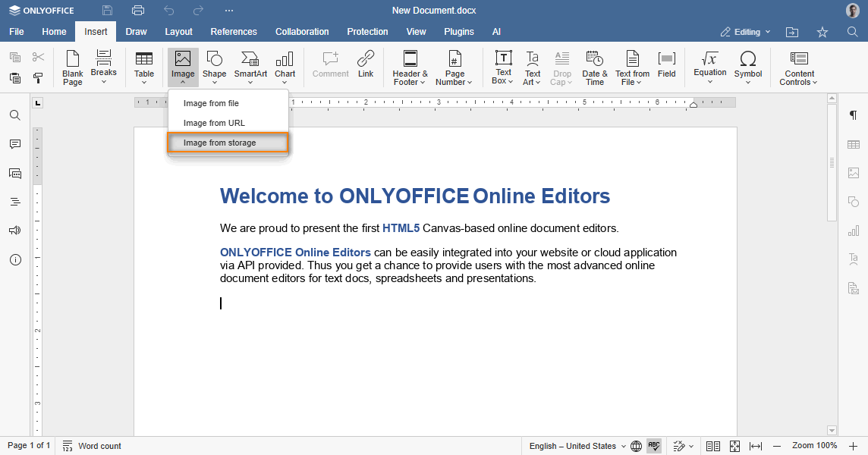
Task: Click the Undo arrow
Action: coord(169,11)
